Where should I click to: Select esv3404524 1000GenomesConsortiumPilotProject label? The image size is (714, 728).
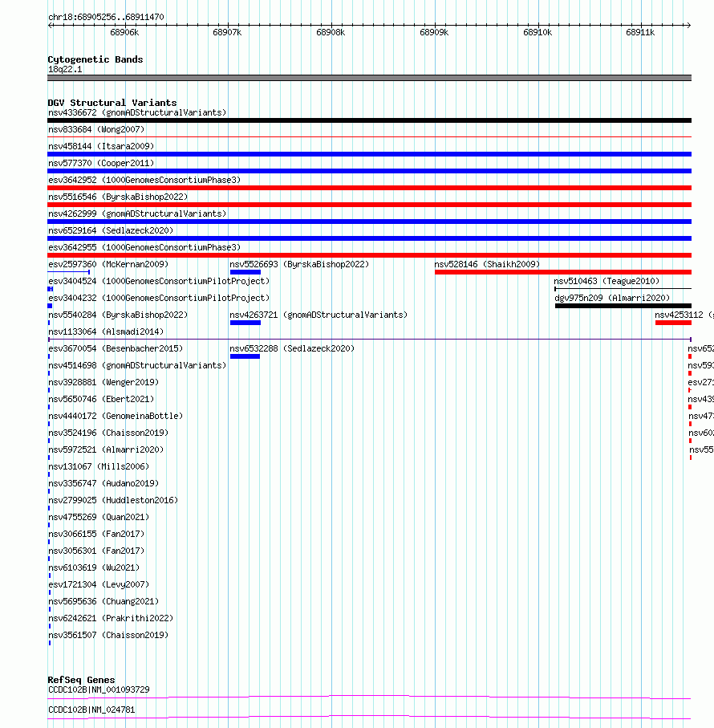[159, 282]
